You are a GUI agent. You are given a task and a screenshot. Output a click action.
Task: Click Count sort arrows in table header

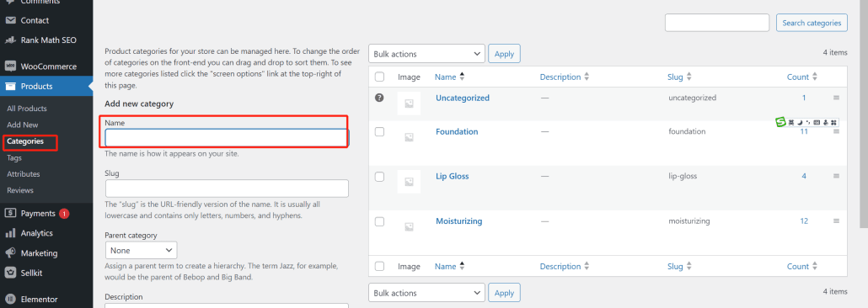click(x=815, y=77)
